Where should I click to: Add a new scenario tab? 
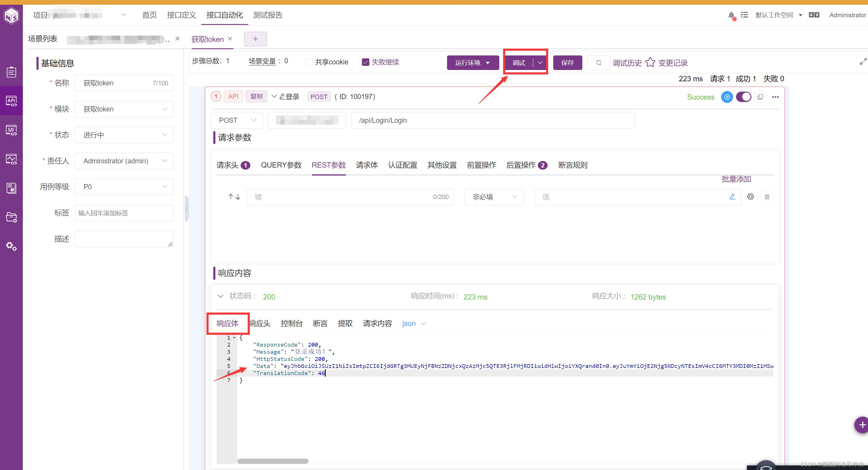coord(255,39)
